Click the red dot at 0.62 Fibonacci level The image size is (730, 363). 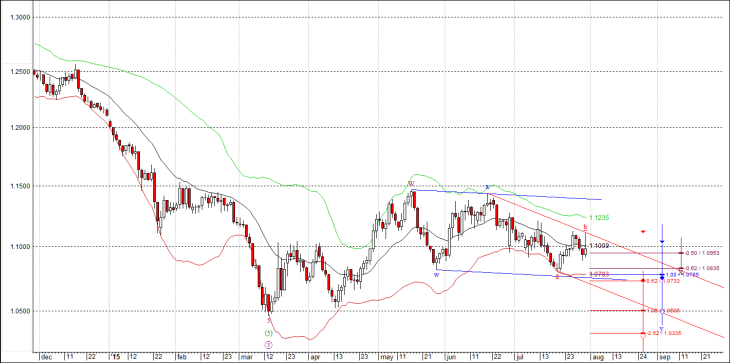(643, 281)
